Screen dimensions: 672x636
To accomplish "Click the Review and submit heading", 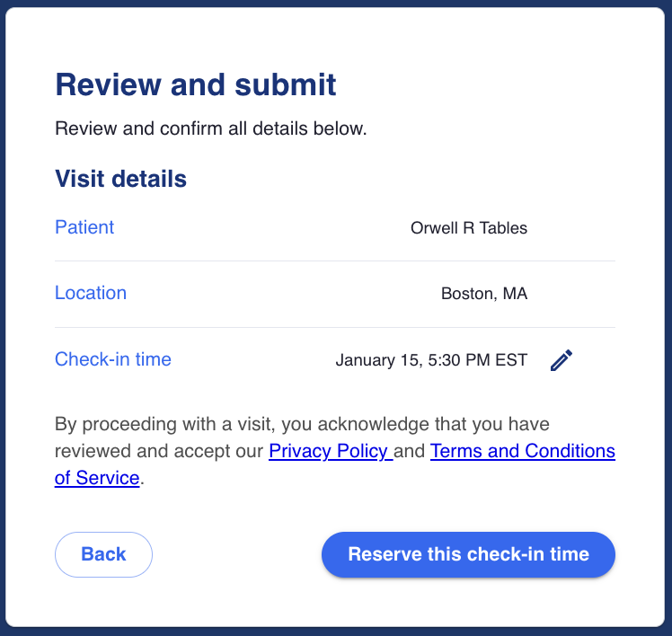I will coord(196,85).
